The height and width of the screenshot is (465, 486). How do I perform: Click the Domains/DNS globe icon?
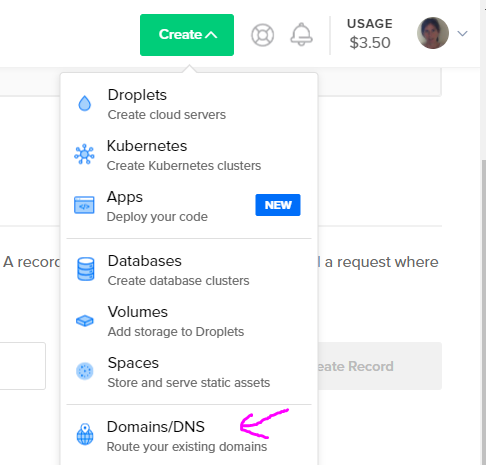point(85,434)
